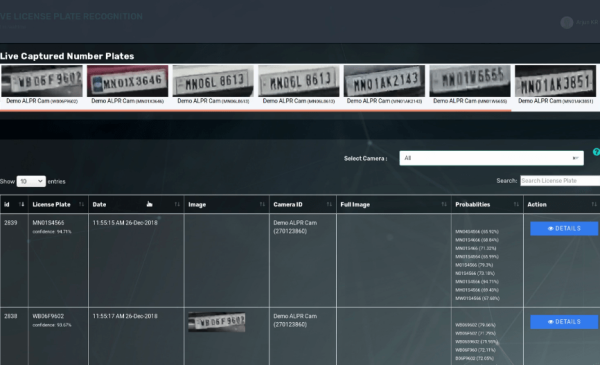Click sort arrows in Date column header
Image resolution: width=600 pixels, height=365 pixels.
pos(177,204)
